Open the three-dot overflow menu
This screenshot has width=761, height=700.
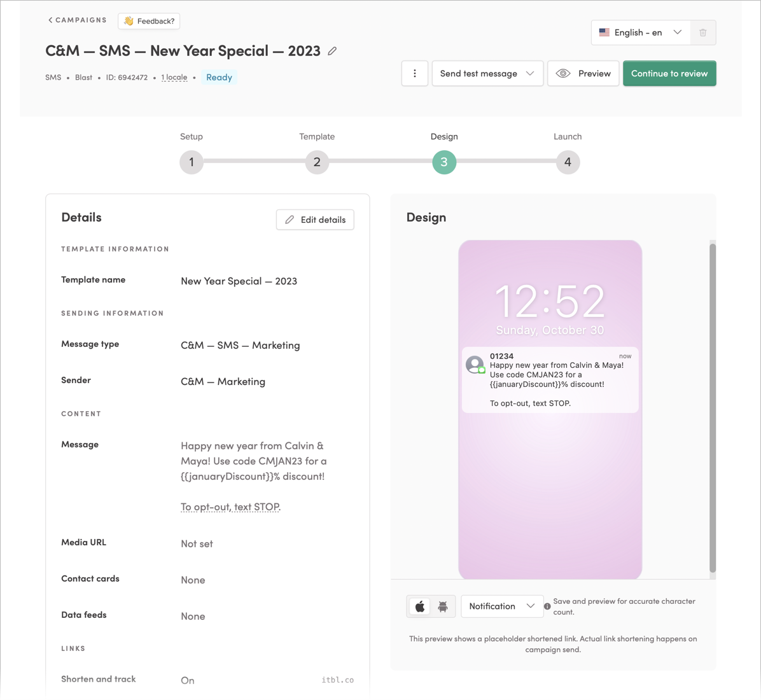(414, 73)
